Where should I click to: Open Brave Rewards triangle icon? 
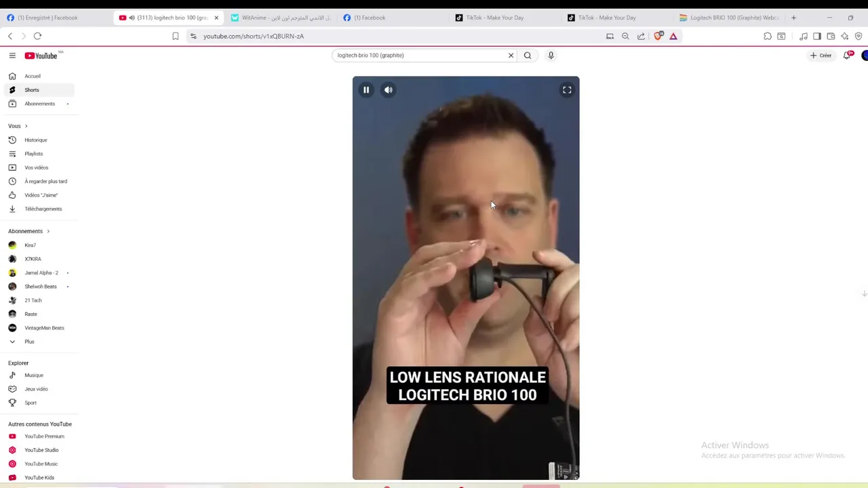[x=673, y=36]
